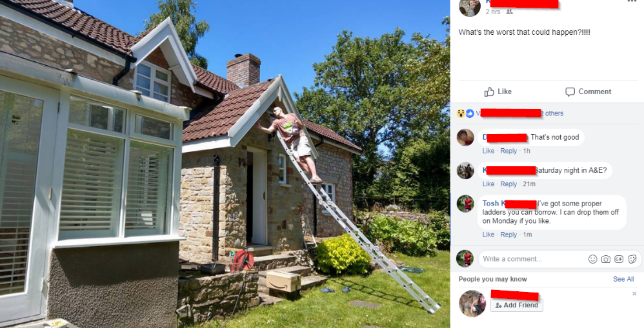The height and width of the screenshot is (328, 644).
Task: Open the sticker picker icon
Action: (x=632, y=258)
